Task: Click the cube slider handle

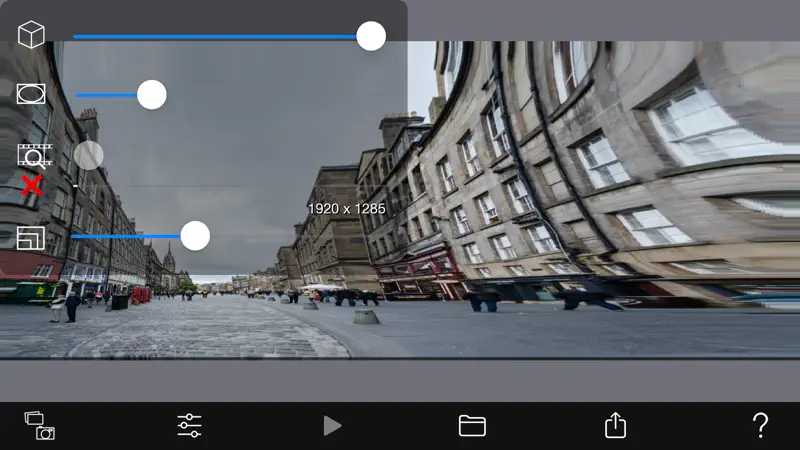Action: 371,36
